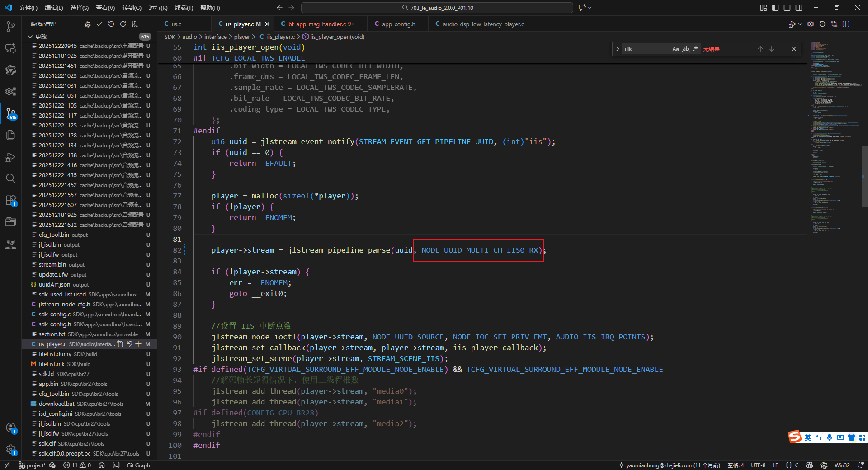Open the Run and Debug view in activity bar

point(11,157)
